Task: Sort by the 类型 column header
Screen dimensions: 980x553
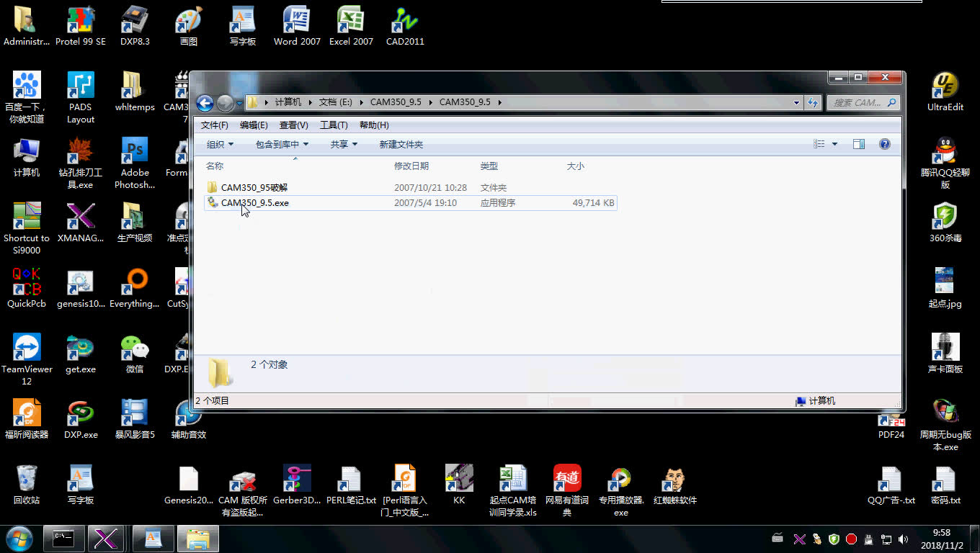Action: point(489,166)
